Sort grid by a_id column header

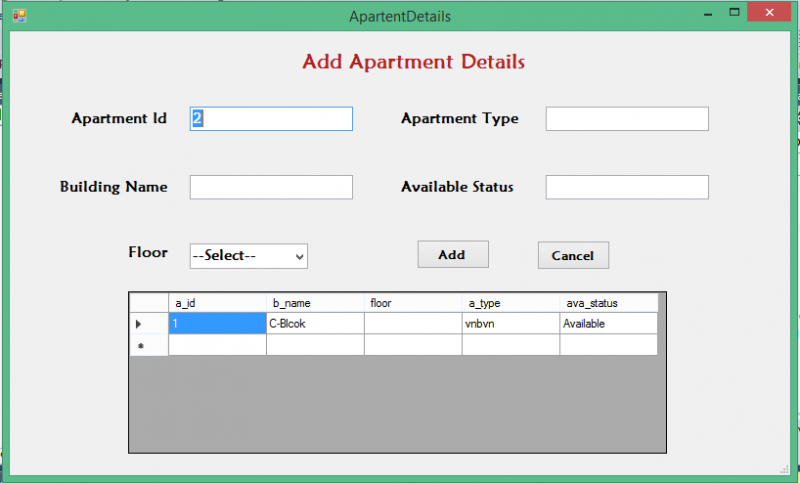pos(217,303)
